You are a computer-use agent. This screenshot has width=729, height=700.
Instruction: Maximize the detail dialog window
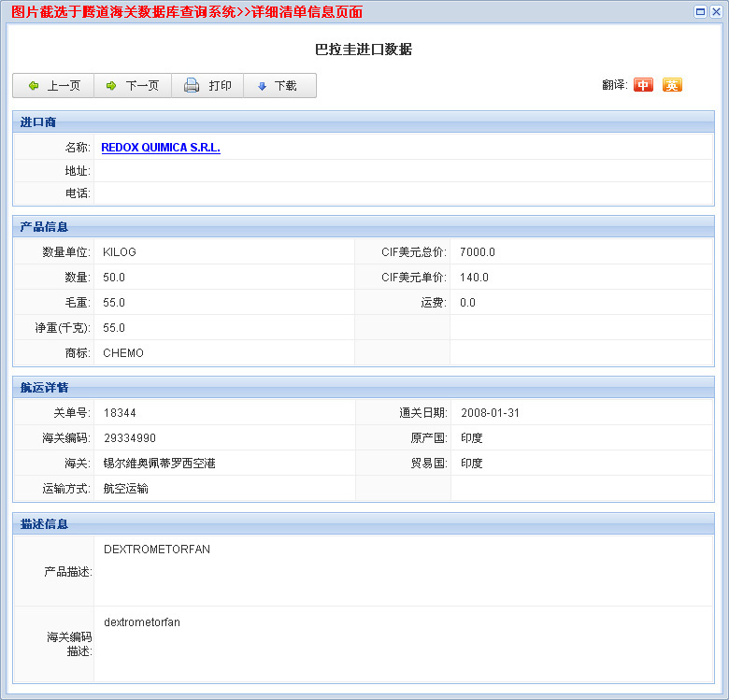pyautogui.click(x=700, y=11)
